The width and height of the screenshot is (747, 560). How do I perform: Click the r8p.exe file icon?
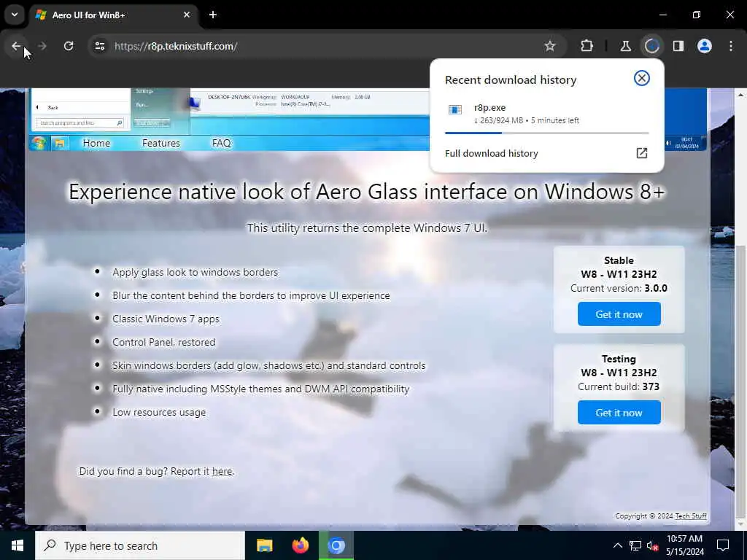point(455,110)
